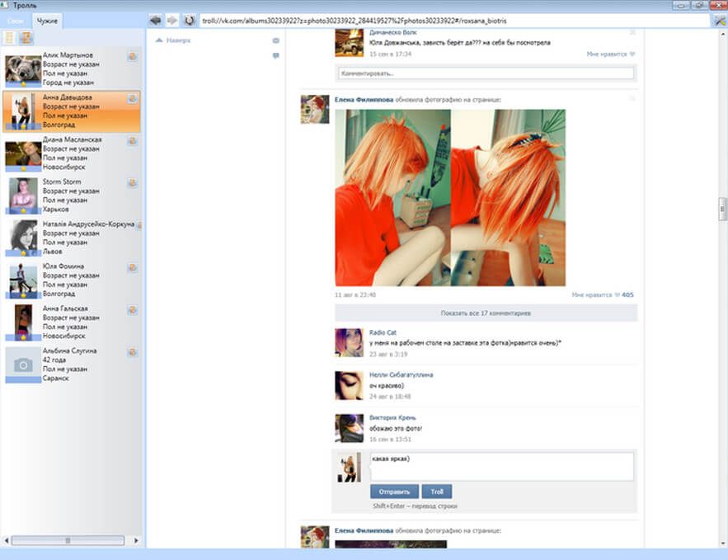The width and height of the screenshot is (728, 560).
Task: Open the right orange-haired photo
Action: pos(509,198)
